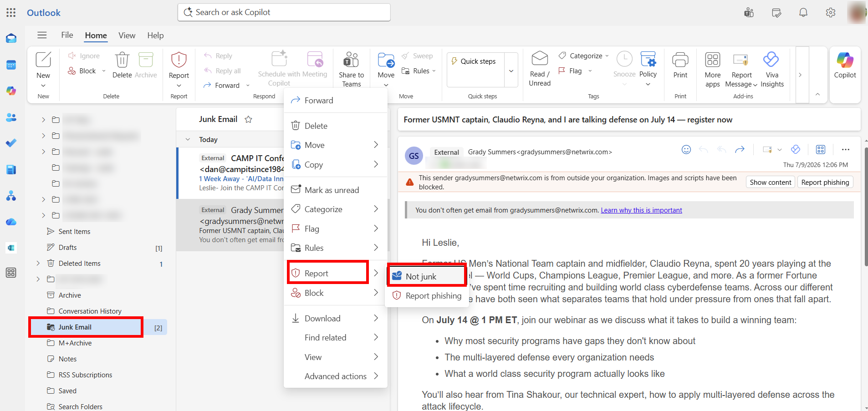Open More apps add-in icon in ribbon
Image resolution: width=868 pixels, height=411 pixels.
point(713,60)
